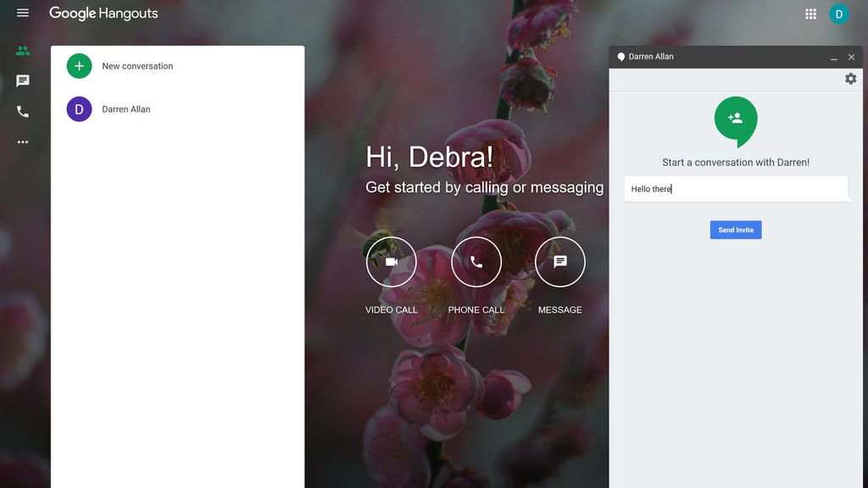Image resolution: width=868 pixels, height=488 pixels.
Task: Select Darren Allan's purple avatar
Action: pyautogui.click(x=79, y=108)
